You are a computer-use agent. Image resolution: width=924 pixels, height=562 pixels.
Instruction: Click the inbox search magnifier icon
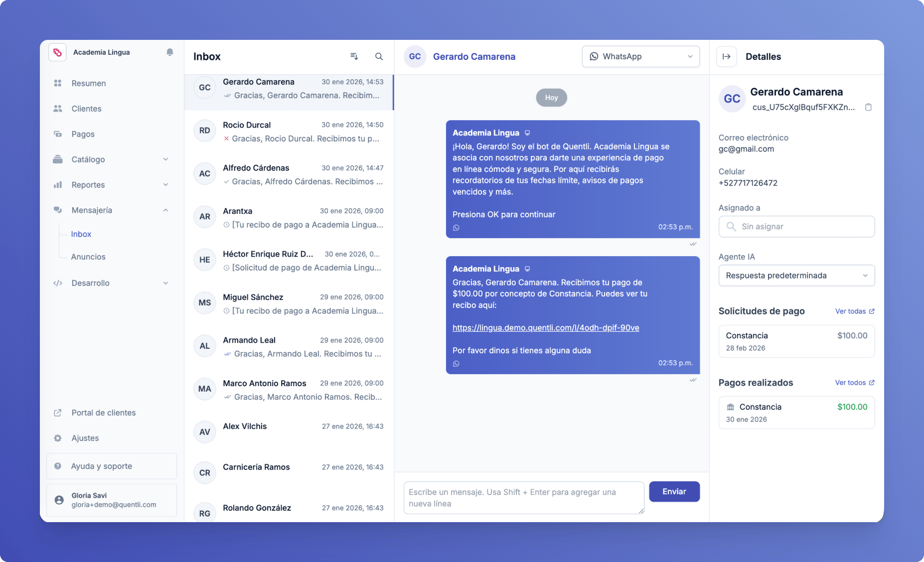379,56
